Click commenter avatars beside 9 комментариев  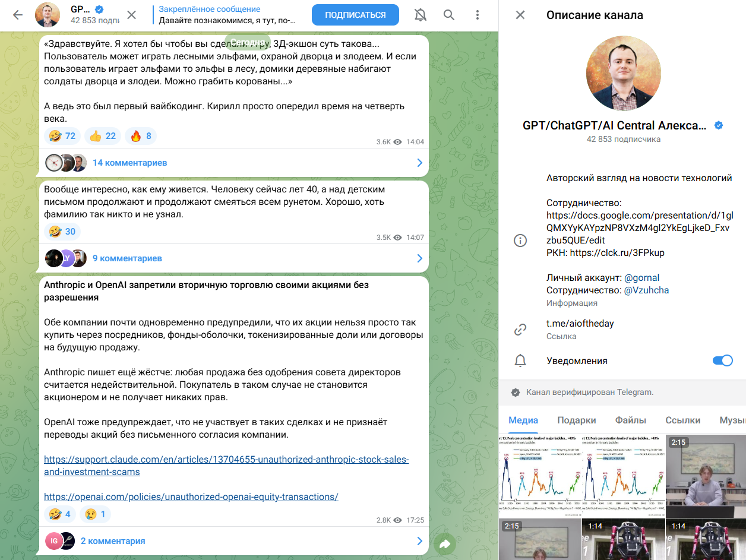click(66, 258)
